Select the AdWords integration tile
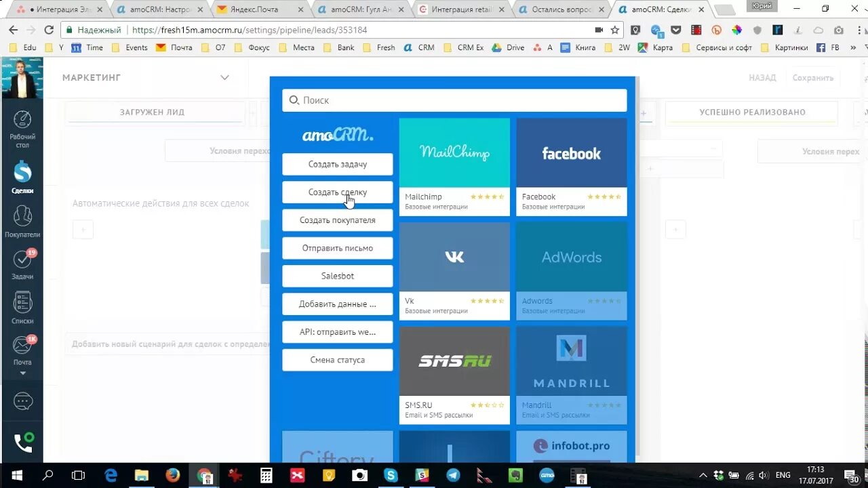The width and height of the screenshot is (868, 488). coord(571,271)
